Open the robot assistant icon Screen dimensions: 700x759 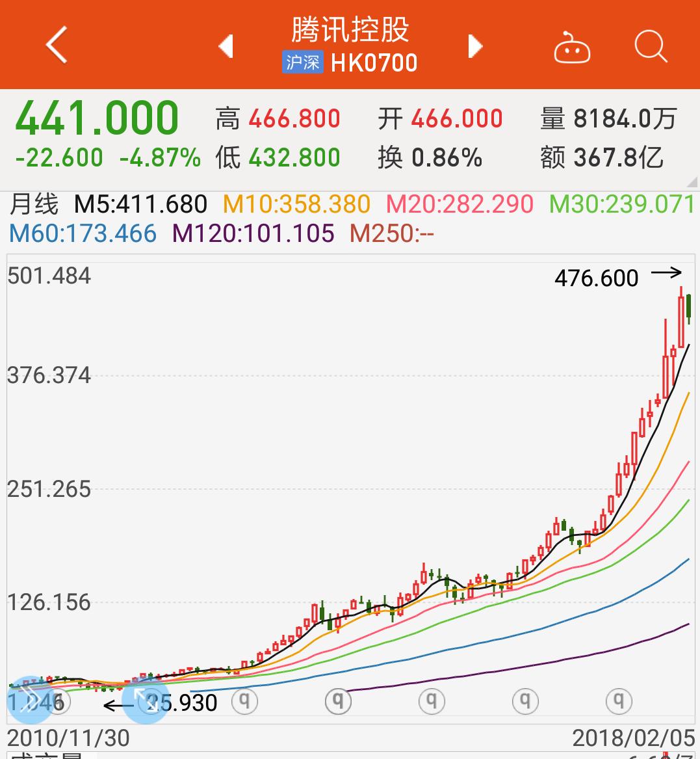(x=571, y=47)
